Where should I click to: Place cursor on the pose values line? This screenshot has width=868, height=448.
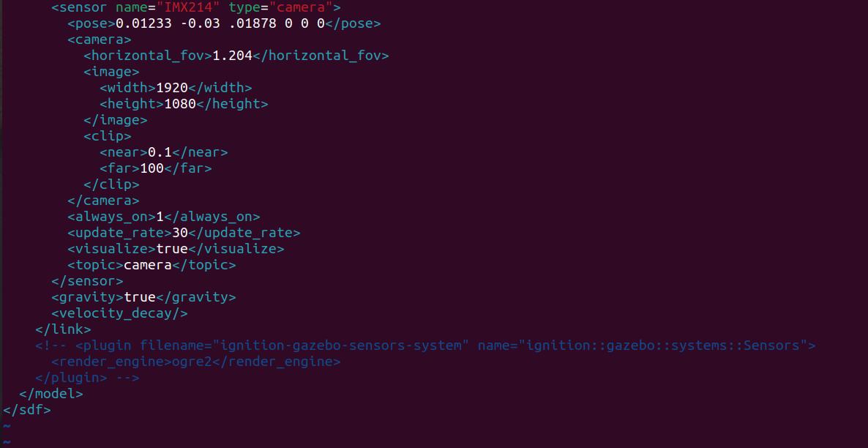(220, 23)
